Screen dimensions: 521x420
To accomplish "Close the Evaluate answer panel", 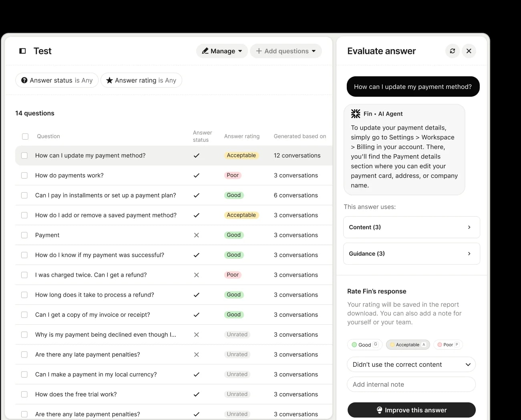I will tap(469, 51).
